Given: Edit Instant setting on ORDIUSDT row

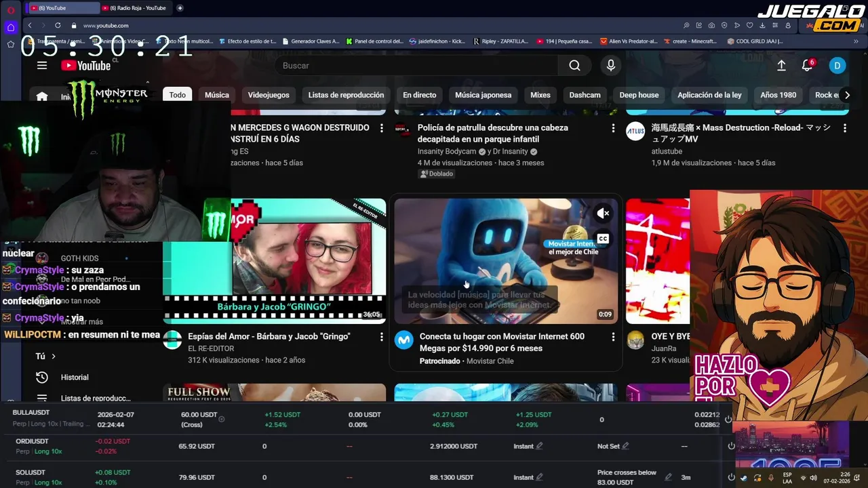Looking at the screenshot, I should pos(540,446).
